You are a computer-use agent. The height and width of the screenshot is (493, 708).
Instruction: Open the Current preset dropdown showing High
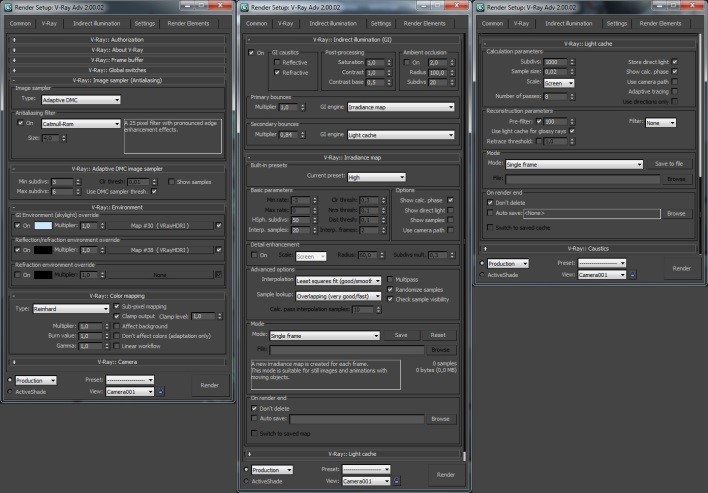coord(376,177)
